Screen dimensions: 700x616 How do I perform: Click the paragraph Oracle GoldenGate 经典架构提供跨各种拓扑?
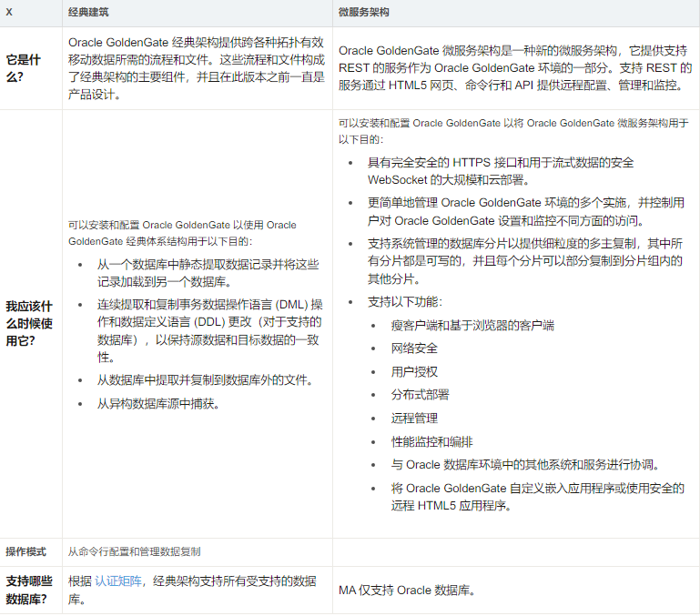click(197, 68)
